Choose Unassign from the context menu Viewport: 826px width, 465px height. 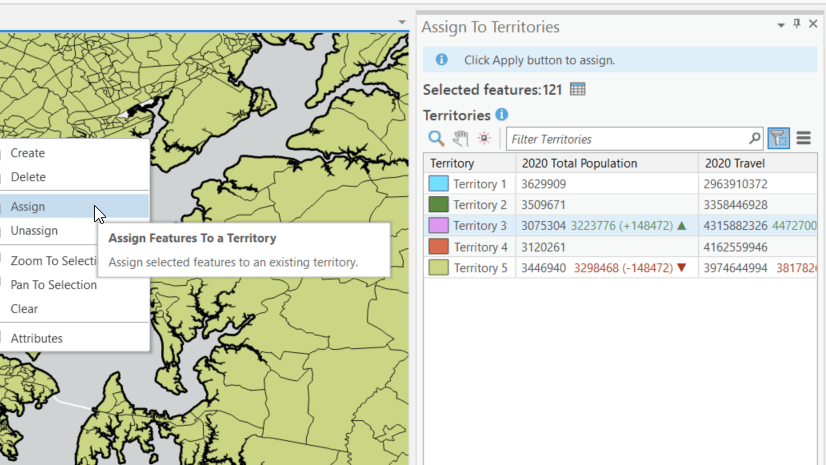[34, 230]
